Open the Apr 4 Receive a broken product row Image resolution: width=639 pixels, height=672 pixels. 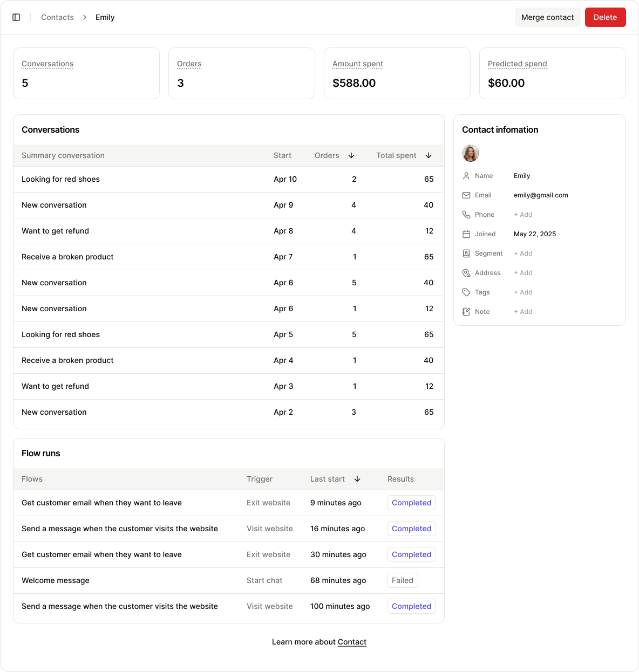[x=229, y=360]
